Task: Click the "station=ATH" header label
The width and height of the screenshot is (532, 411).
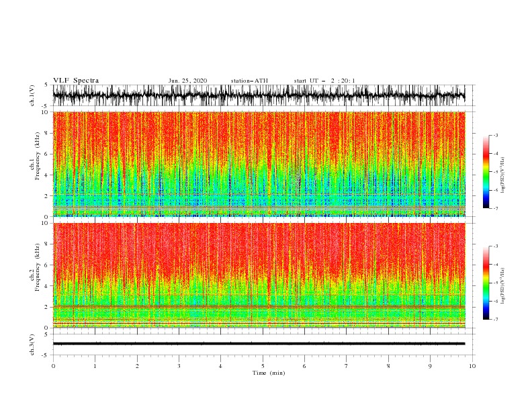Action: pos(249,81)
